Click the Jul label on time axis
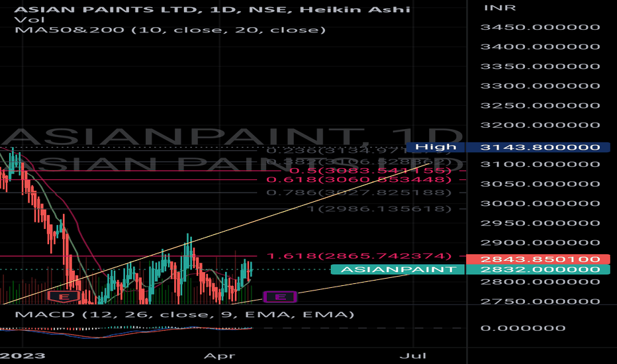This screenshot has height=364, width=617. click(413, 356)
